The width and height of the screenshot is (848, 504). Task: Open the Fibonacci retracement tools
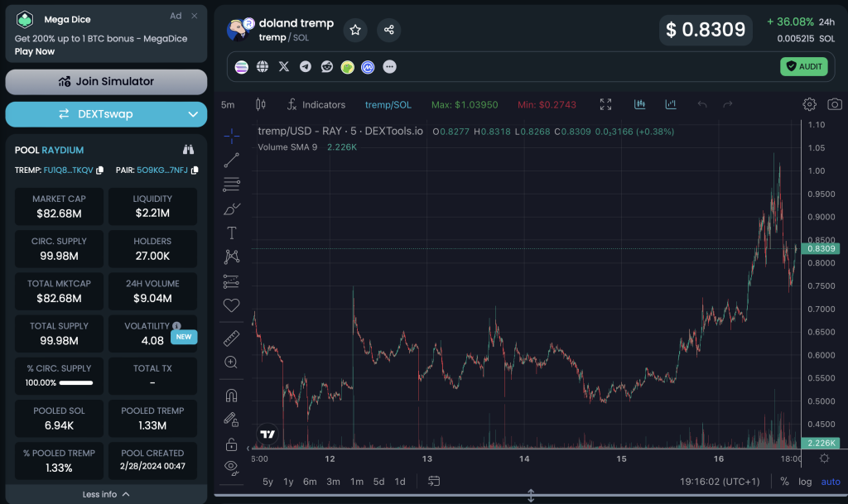(232, 185)
